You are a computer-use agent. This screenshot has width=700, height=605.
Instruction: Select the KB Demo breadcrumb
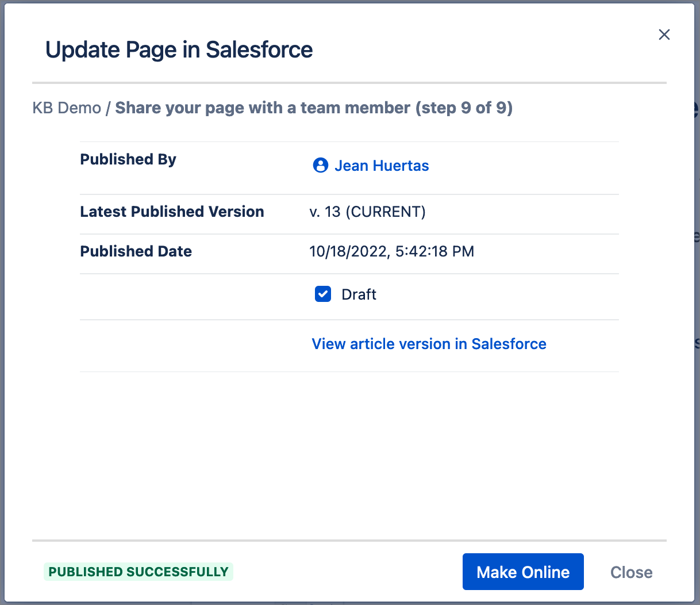click(x=67, y=108)
